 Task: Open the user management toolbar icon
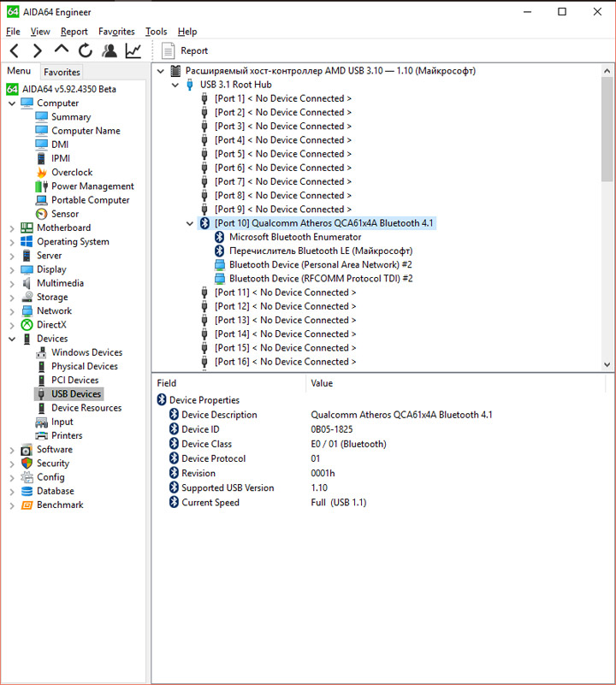[110, 50]
